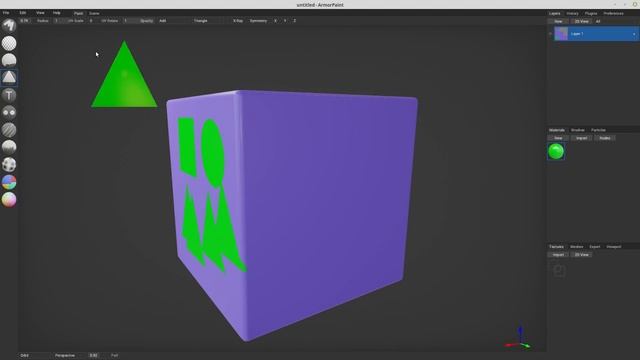
Task: Switch to the Particles tab
Action: coord(598,130)
